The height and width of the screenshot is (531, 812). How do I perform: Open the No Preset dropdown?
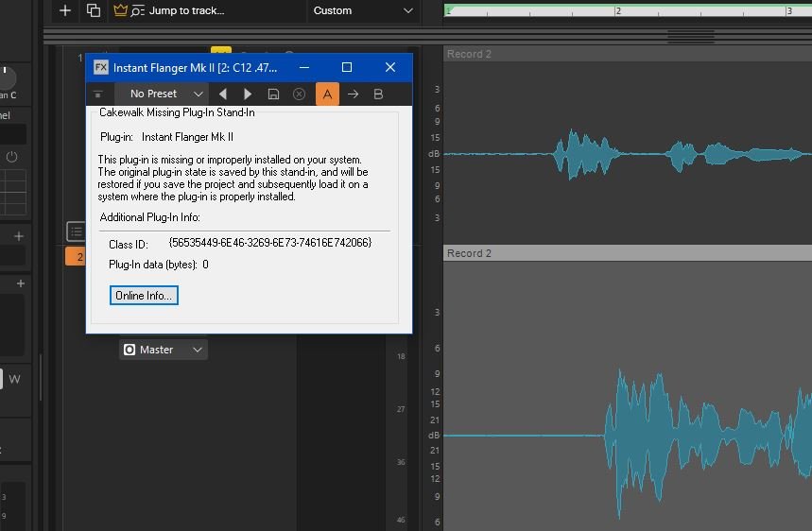(162, 94)
